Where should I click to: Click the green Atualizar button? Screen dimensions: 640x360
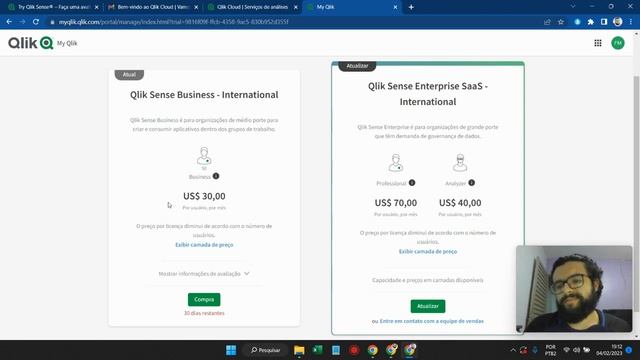(428, 306)
